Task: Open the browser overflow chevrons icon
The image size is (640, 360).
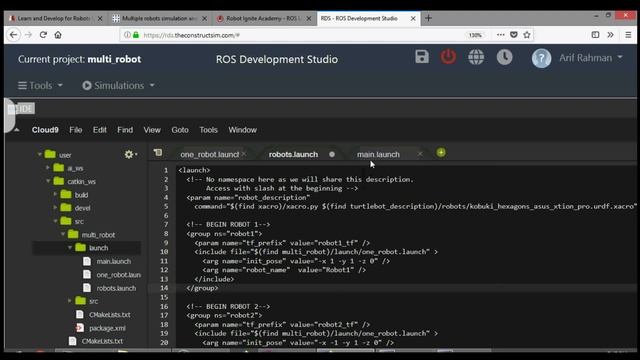Action: tap(610, 35)
